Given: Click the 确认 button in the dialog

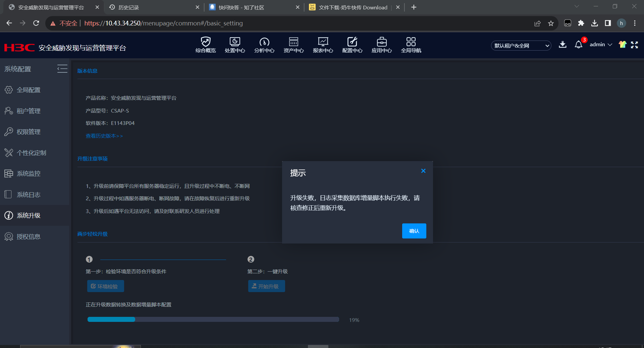Looking at the screenshot, I should click(414, 231).
